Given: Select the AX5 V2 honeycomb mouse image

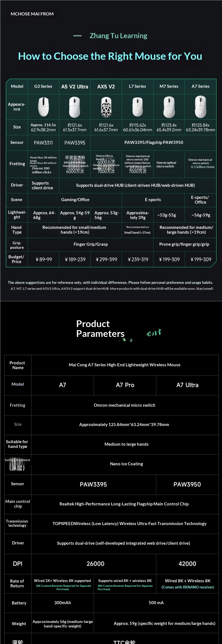Looking at the screenshot, I should click(x=106, y=107).
